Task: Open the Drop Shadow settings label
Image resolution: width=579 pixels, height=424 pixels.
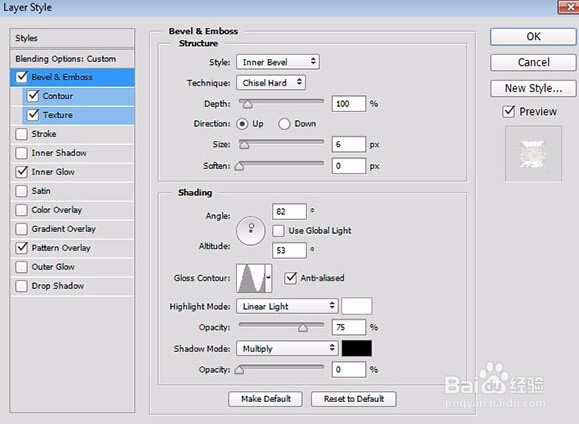Action: click(58, 286)
